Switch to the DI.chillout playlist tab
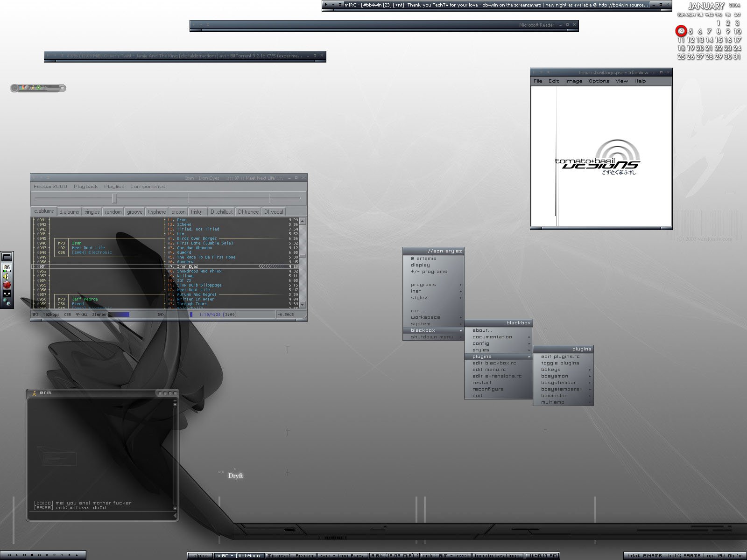 pos(221,212)
